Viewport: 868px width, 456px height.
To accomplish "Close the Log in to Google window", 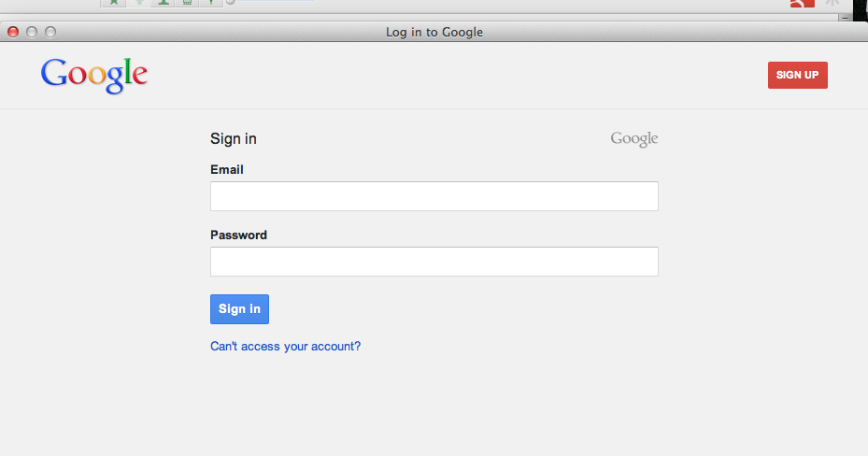I will coord(13,32).
